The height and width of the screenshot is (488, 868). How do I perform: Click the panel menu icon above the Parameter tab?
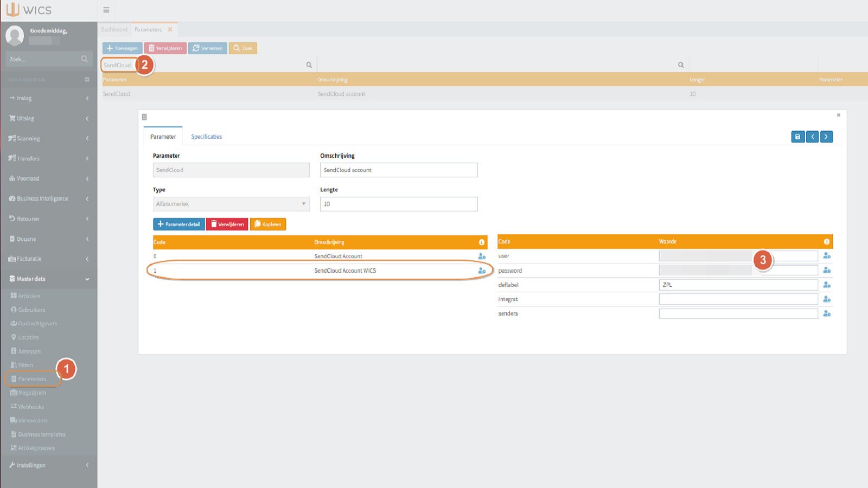click(x=144, y=117)
